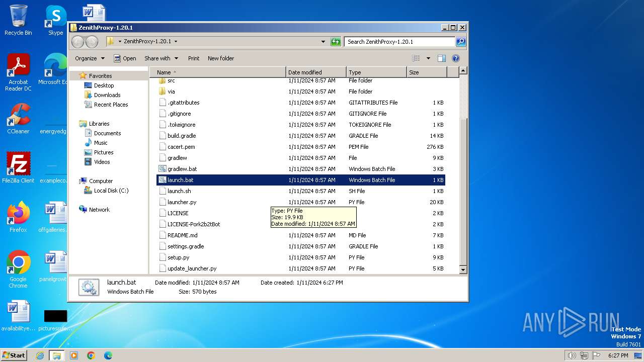
Task: Click the file list scrollbar down arrow
Action: click(463, 270)
